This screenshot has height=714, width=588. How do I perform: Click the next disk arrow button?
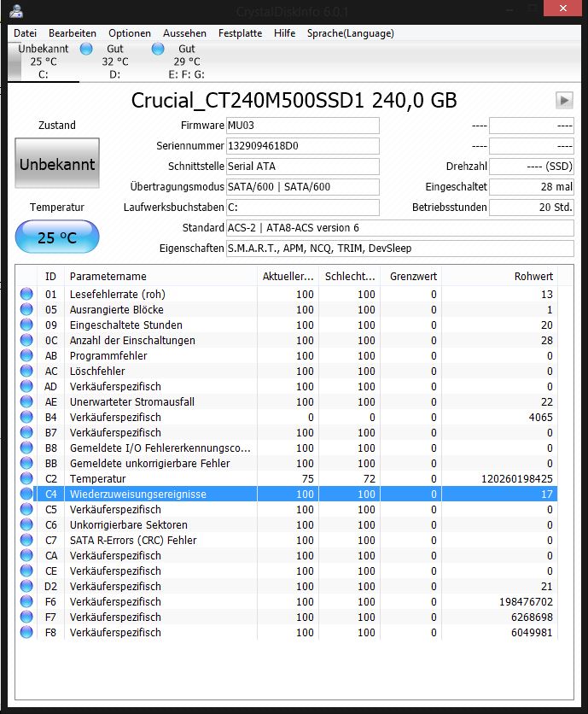click(x=564, y=100)
